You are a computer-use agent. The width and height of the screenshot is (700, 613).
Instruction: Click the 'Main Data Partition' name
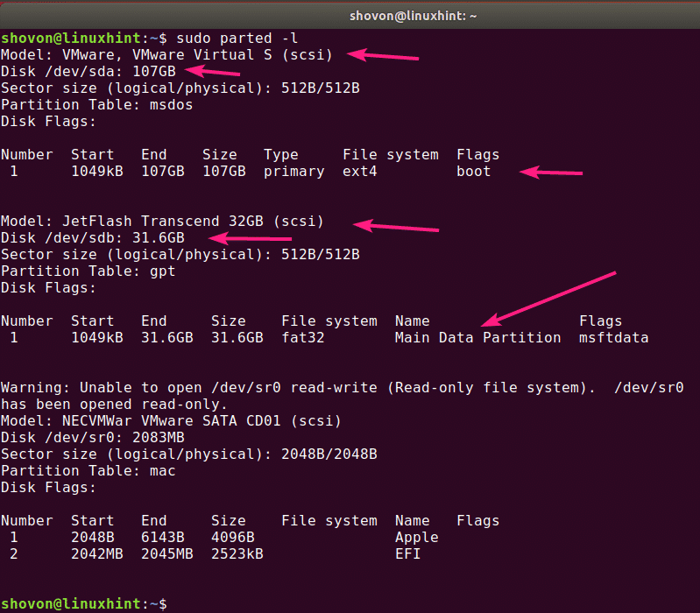point(478,338)
